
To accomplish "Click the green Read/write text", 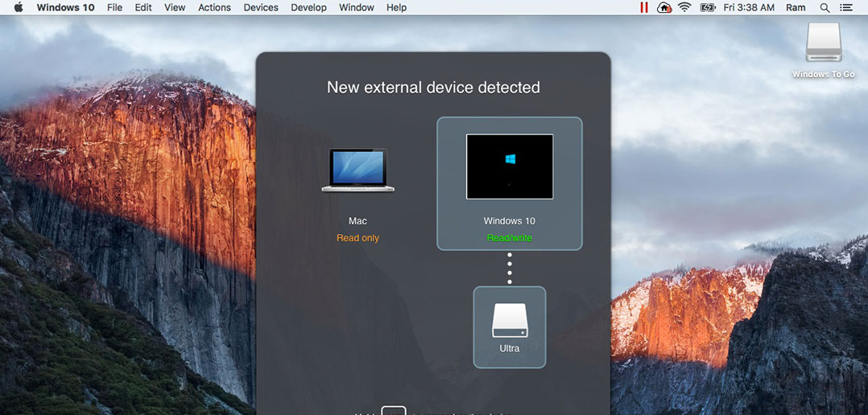I will pyautogui.click(x=509, y=238).
